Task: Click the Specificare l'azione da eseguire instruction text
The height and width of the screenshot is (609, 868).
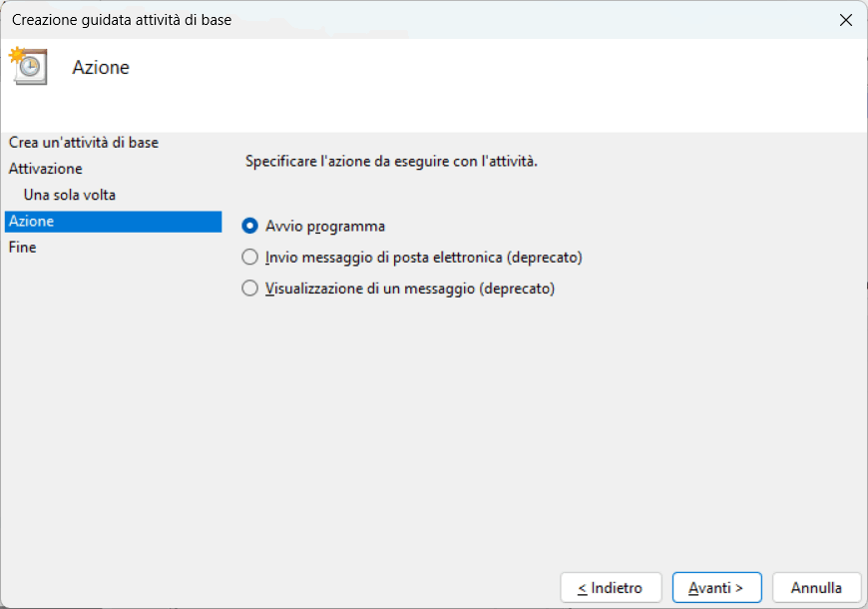Action: coord(391,161)
